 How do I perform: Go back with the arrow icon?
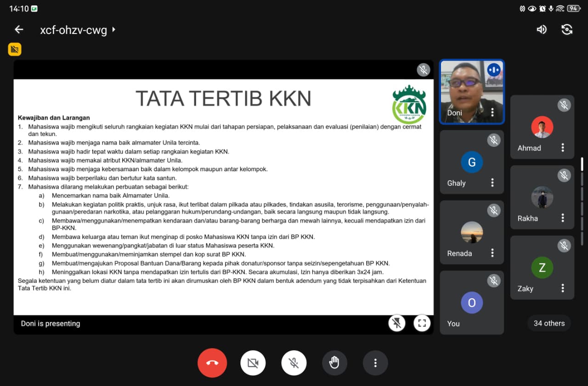[x=19, y=30]
